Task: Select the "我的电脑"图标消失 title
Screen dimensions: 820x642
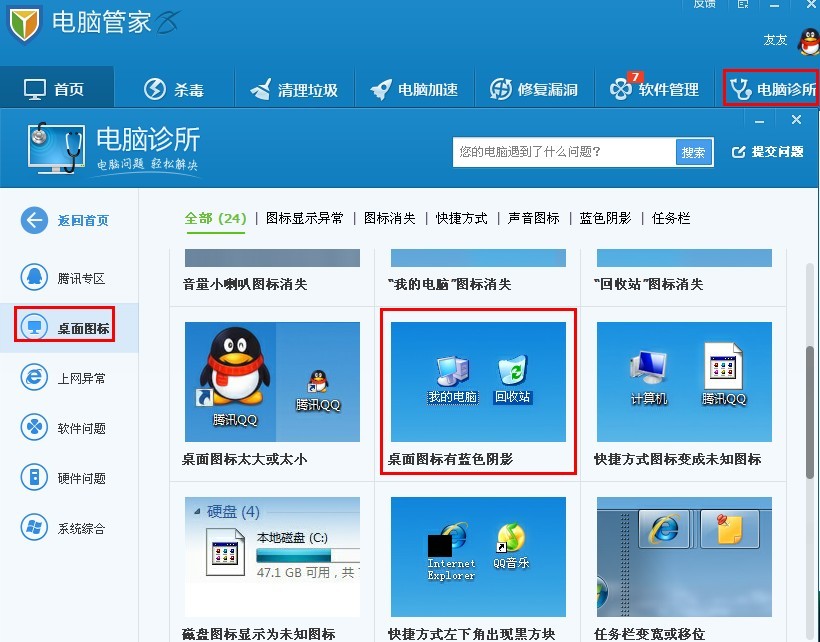Action: coord(449,284)
